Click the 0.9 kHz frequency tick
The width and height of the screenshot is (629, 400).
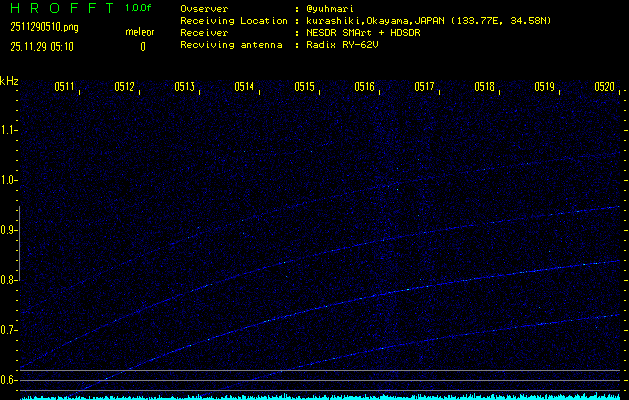(x=9, y=230)
